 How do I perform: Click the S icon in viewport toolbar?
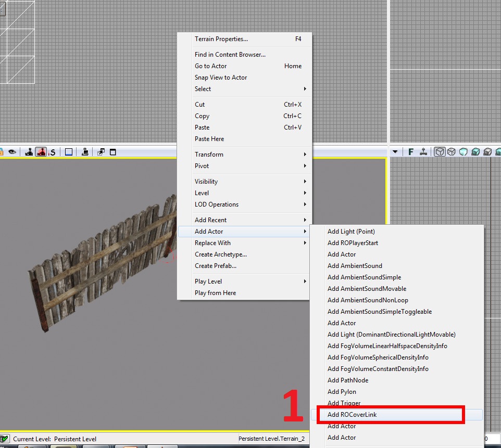[x=53, y=152]
